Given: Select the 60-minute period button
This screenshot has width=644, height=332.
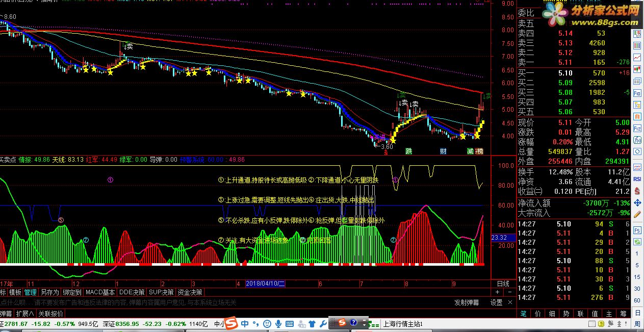Looking at the screenshot, I should pos(636,300).
